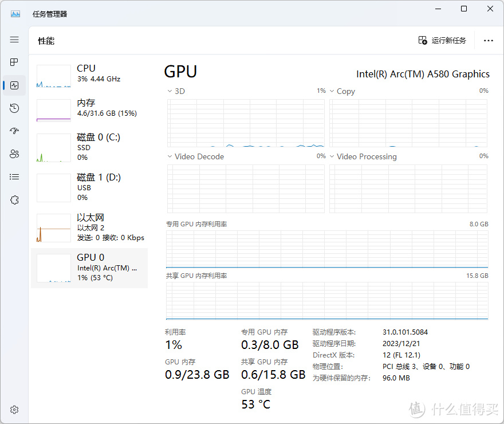Click reserved memory value 96.0 MB
The image size is (504, 424).
click(396, 378)
